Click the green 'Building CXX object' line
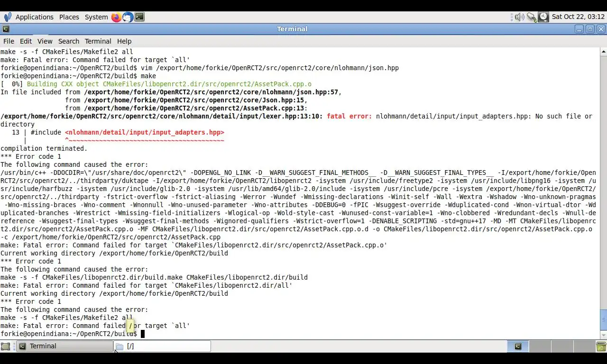607x364 pixels. pos(169,84)
